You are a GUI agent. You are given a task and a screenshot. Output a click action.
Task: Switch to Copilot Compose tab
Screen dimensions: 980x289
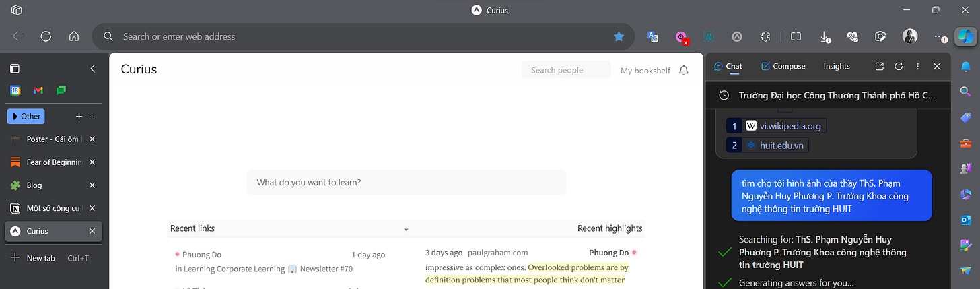(783, 66)
